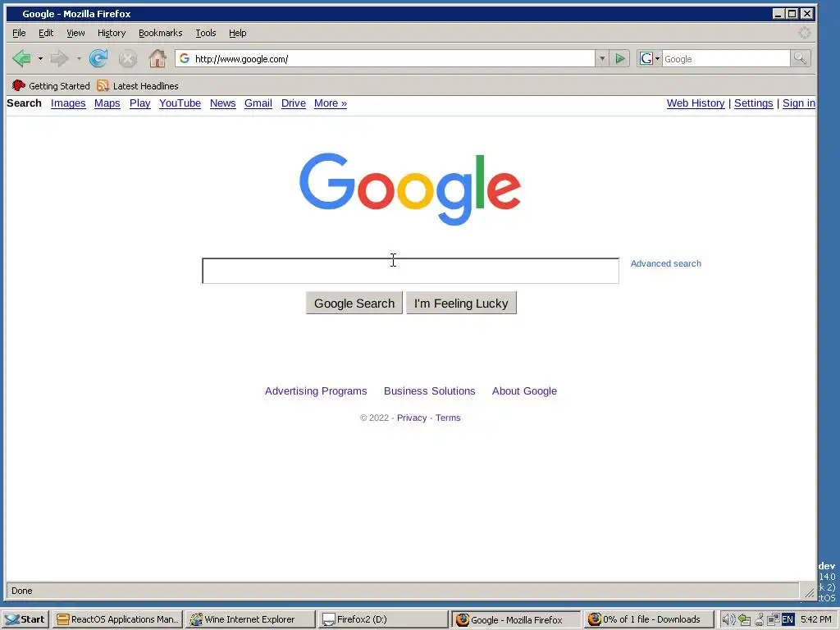The width and height of the screenshot is (840, 630).
Task: Click the Google Search button
Action: (354, 304)
